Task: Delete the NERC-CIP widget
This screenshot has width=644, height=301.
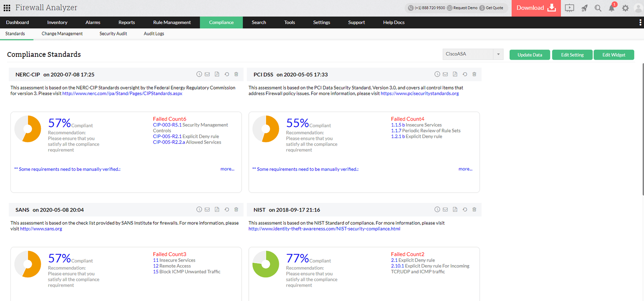Action: coord(236,74)
